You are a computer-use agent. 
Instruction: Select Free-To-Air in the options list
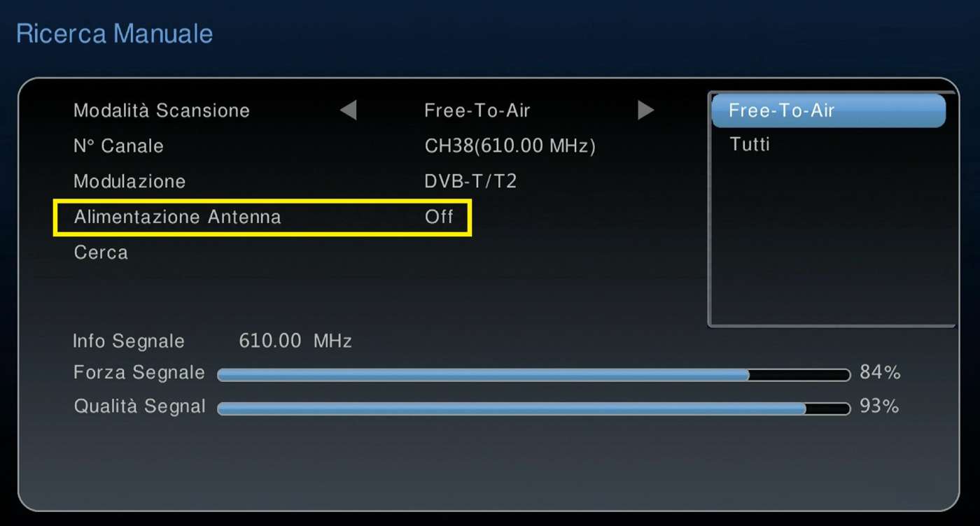(828, 111)
